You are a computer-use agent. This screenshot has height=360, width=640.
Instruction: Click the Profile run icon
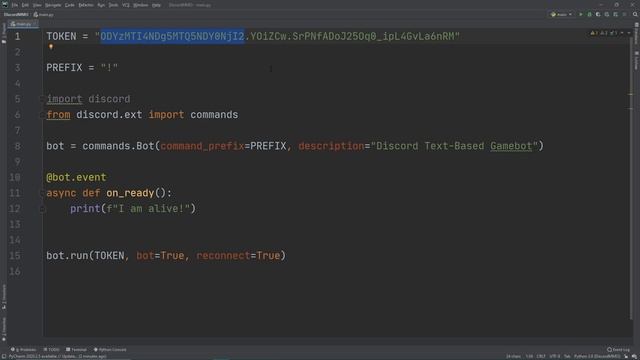607,14
